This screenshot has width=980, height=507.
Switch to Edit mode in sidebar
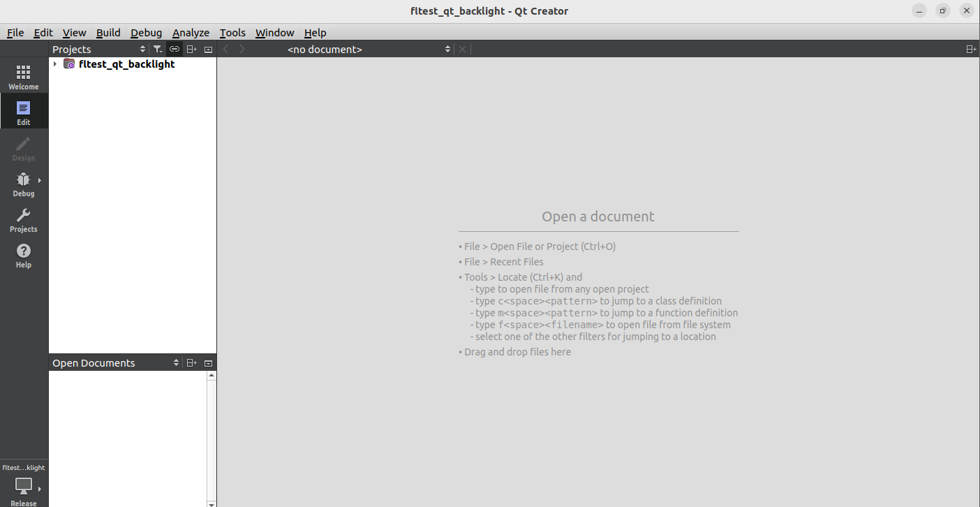[24, 112]
